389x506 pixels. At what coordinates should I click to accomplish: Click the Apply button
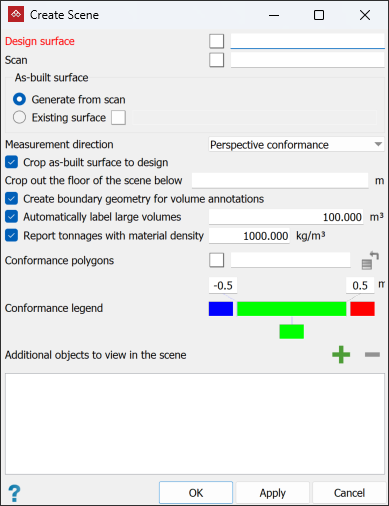(273, 493)
